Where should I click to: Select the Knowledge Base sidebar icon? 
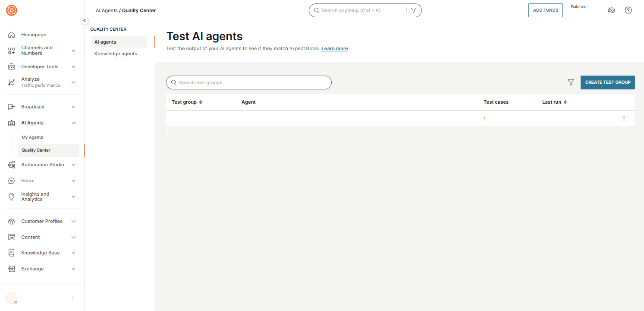click(x=12, y=253)
